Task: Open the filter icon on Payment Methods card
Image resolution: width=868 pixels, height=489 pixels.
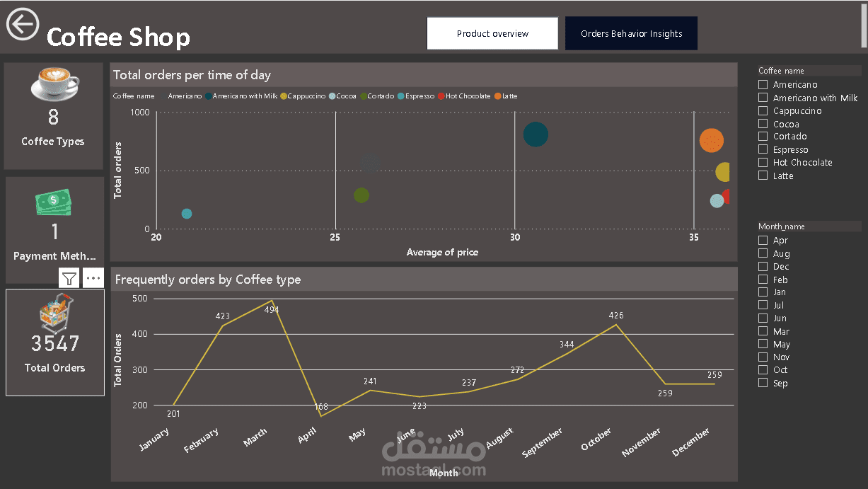Action: 69,278
